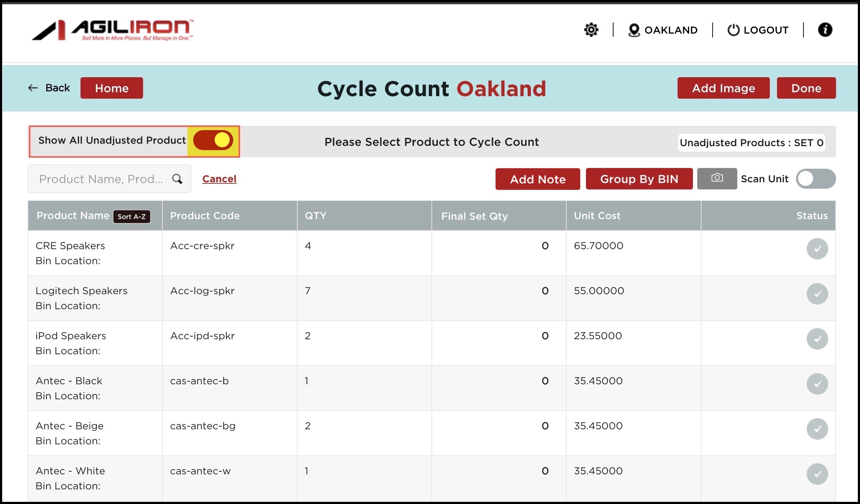Viewport: 860px width, 504px height.
Task: Click the Cancel link
Action: tap(219, 179)
